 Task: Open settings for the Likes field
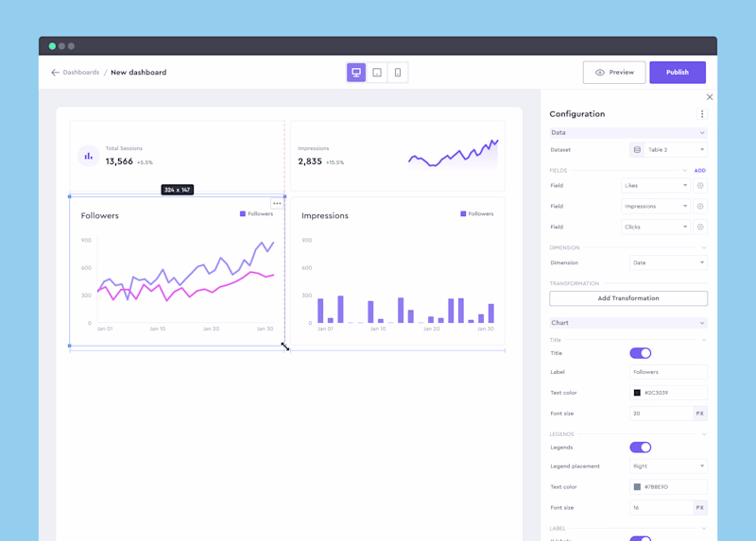tap(700, 185)
